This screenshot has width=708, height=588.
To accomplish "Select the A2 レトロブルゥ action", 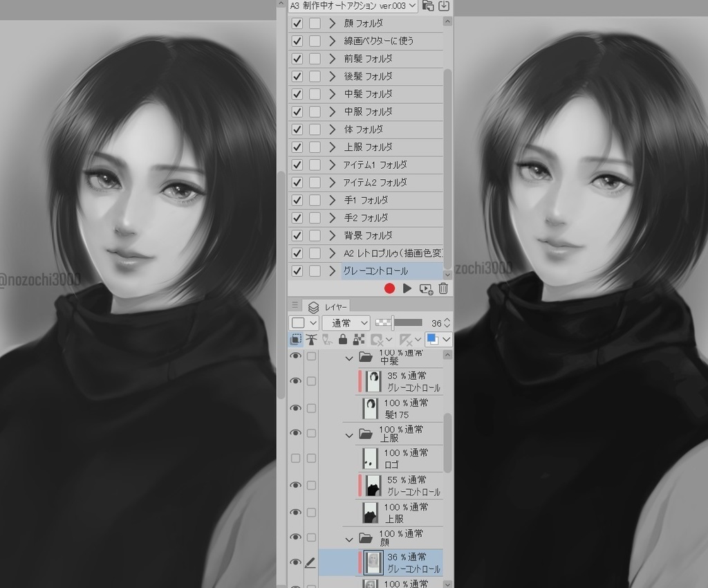I will tap(393, 253).
